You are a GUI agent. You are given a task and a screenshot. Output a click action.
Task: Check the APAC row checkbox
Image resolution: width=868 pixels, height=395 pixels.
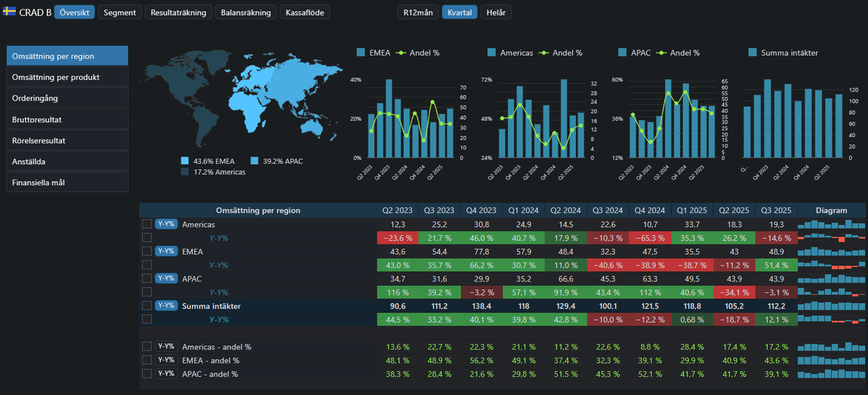[147, 279]
